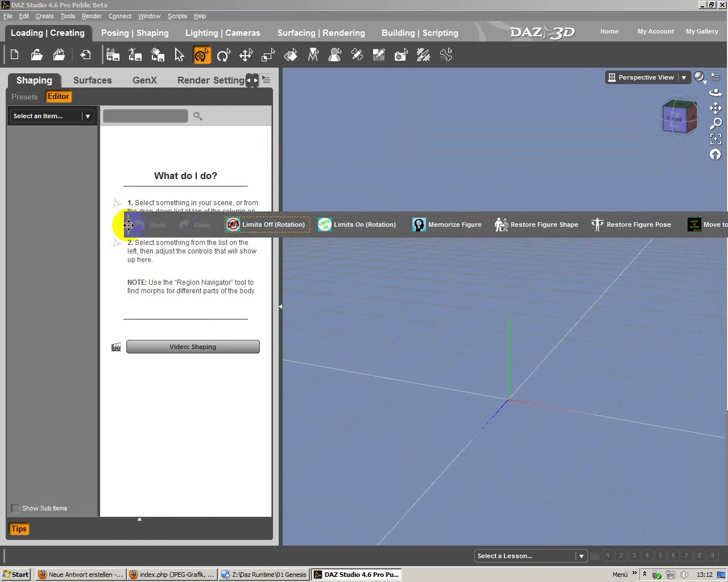The image size is (728, 582).
Task: Select the Rotate tool in toolbar
Action: pyautogui.click(x=224, y=55)
